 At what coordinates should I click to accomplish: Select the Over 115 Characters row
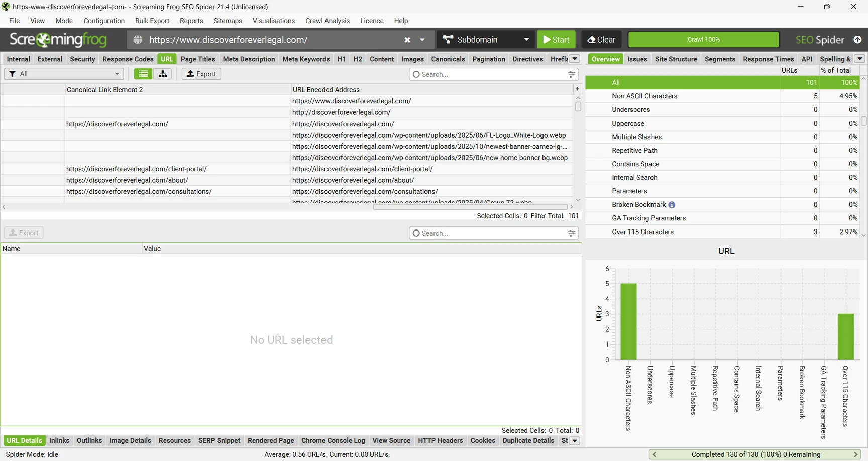coord(723,232)
